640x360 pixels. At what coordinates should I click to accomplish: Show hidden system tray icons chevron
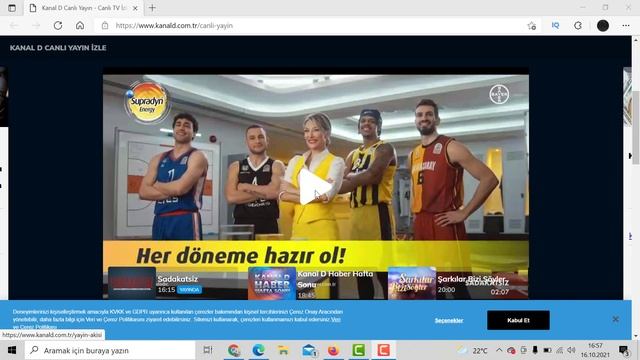tap(499, 350)
